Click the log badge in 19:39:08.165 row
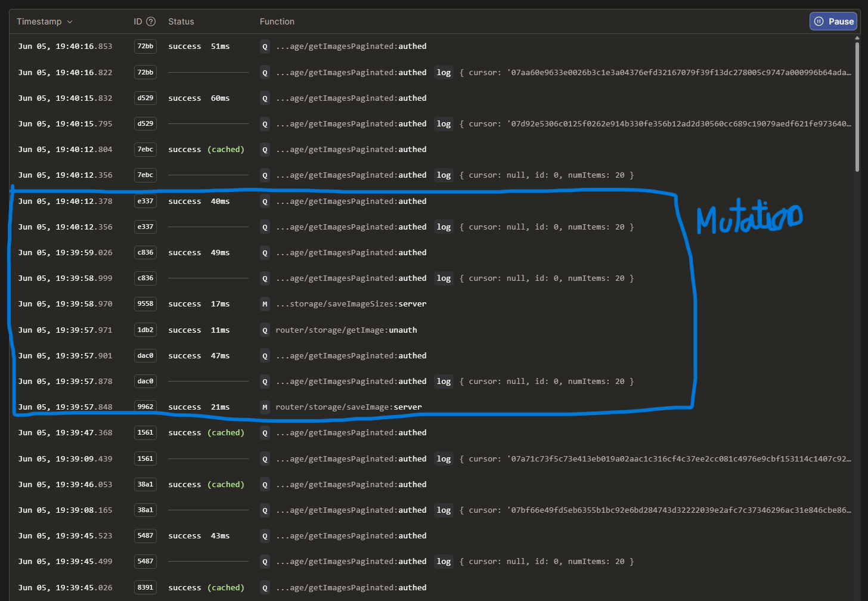Viewport: 868px width, 601px height. click(x=444, y=510)
